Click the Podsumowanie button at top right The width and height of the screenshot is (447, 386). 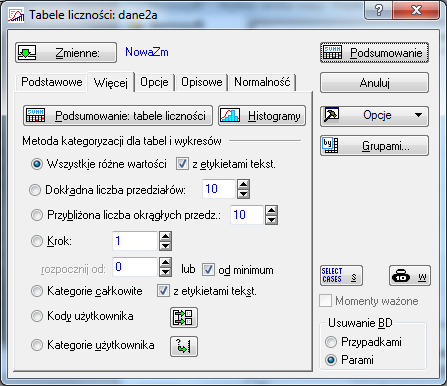pyautogui.click(x=374, y=53)
